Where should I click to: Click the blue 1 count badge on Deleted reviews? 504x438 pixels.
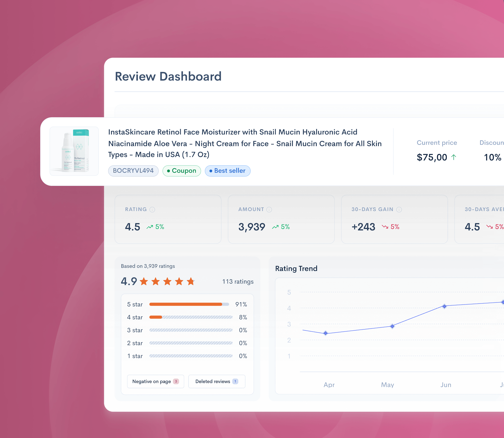click(x=235, y=381)
